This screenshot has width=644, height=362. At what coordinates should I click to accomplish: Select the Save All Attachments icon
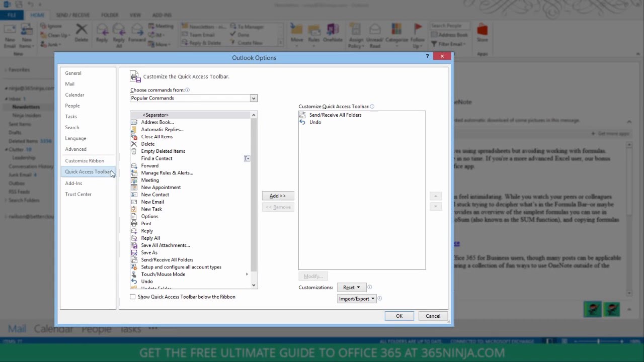click(134, 245)
